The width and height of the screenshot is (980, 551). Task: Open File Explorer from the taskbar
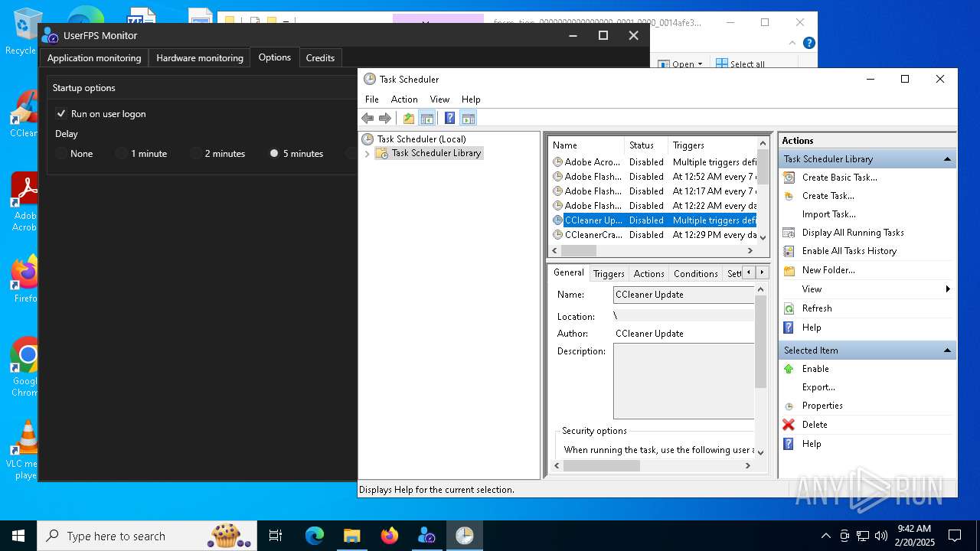pyautogui.click(x=352, y=536)
